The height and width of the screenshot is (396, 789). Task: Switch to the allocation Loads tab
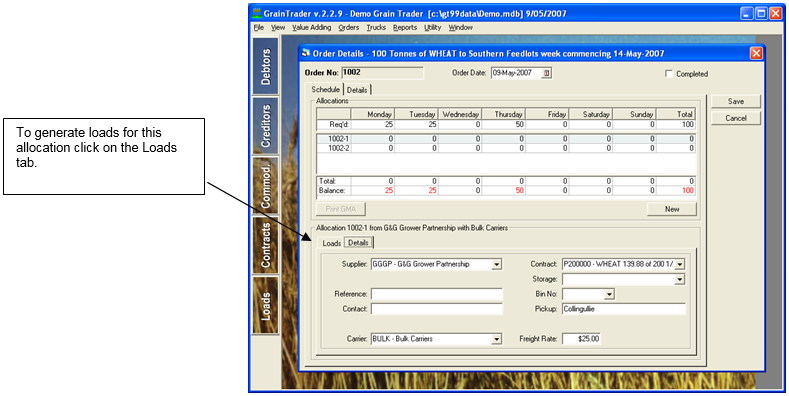tap(332, 243)
